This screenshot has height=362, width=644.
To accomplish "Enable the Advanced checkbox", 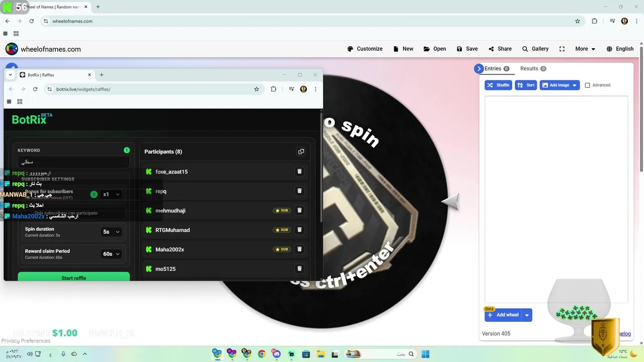I will point(587,85).
